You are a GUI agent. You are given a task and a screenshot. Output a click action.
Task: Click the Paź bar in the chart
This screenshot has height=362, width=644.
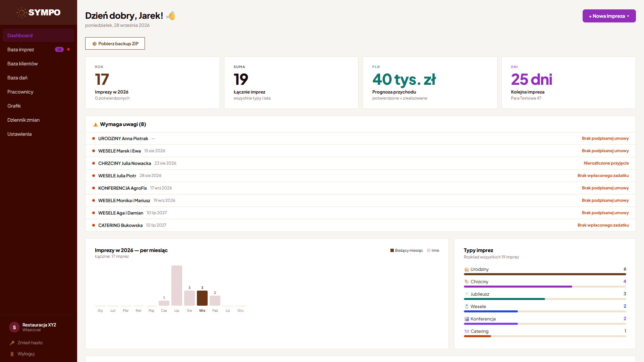coord(215,301)
